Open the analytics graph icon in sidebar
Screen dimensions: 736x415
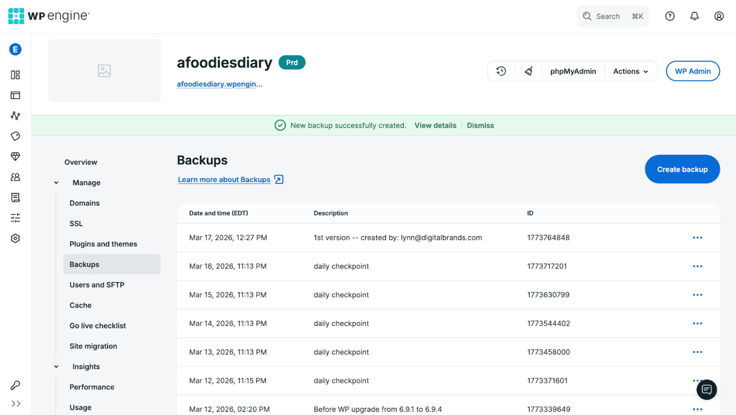15,115
